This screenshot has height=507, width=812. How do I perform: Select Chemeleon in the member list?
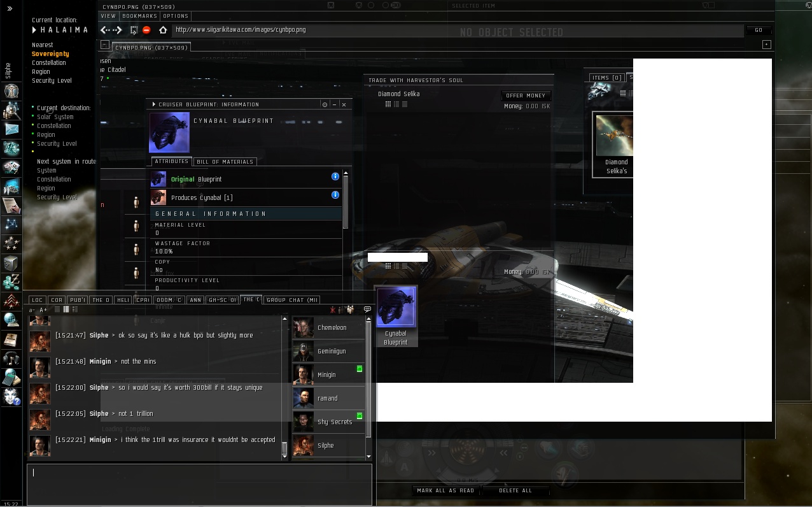click(x=329, y=327)
